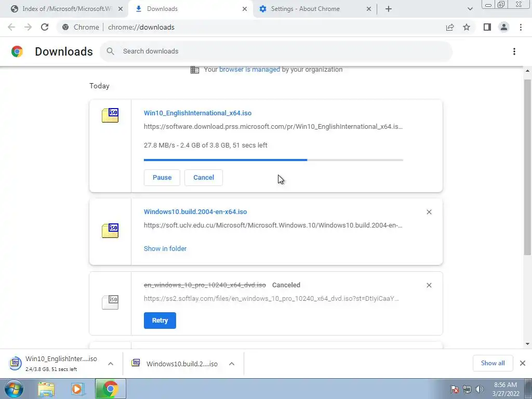532x399 pixels.
Task: Click the volume speaker tray icon
Action: tap(479, 389)
